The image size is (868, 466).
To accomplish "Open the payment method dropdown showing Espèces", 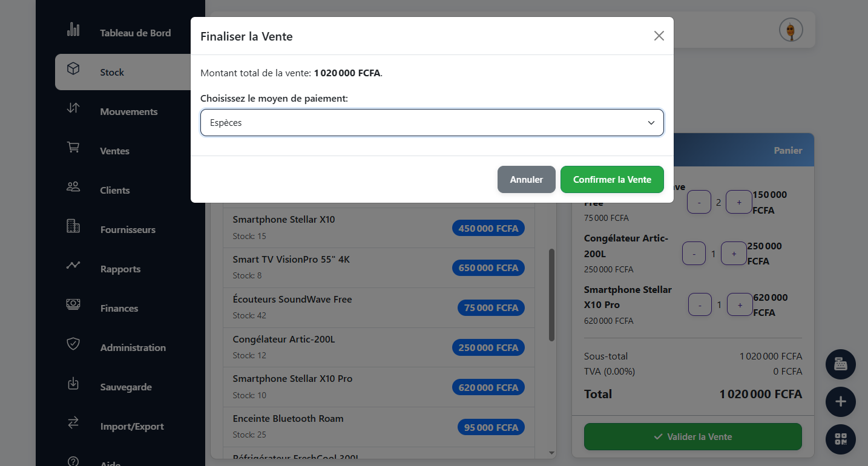I will click(x=432, y=123).
